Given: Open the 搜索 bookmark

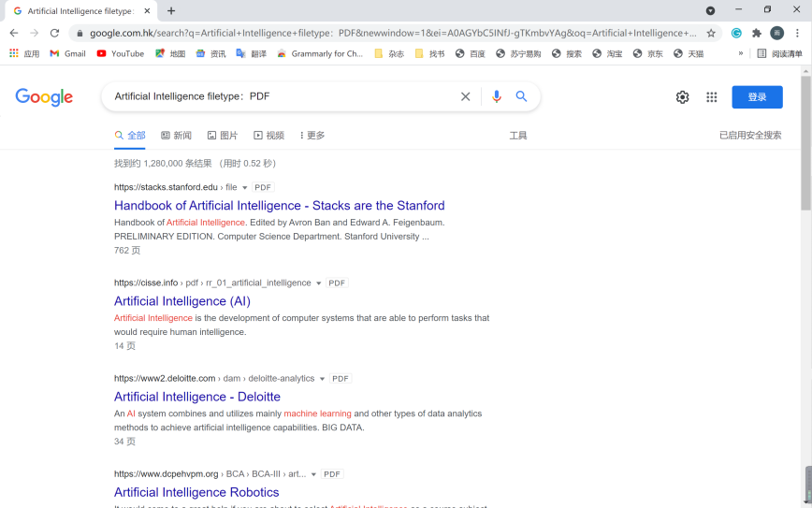Looking at the screenshot, I should [x=567, y=53].
